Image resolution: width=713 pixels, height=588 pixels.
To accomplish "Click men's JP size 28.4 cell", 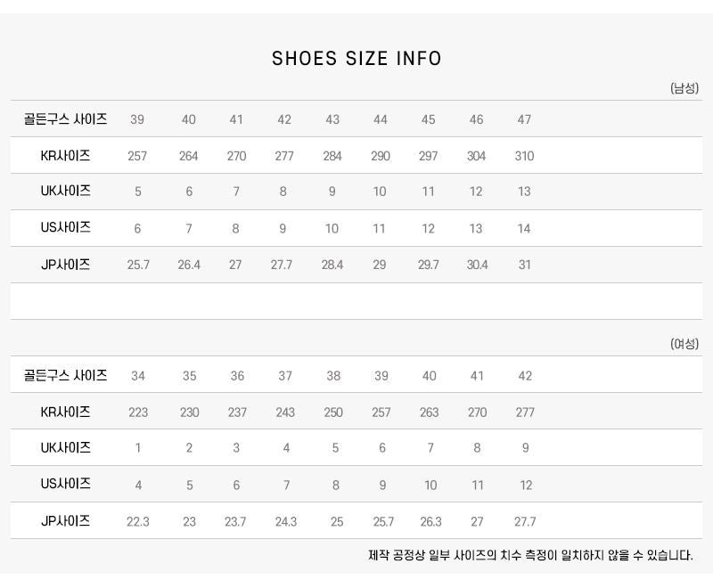I will point(332,265).
